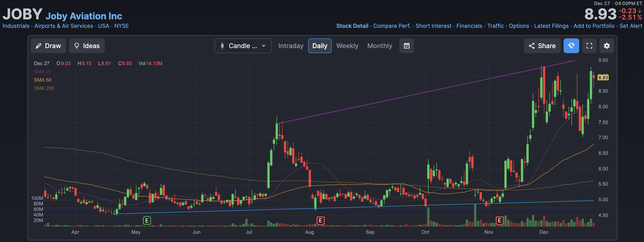Open the Ideas panel
Image resolution: width=644 pixels, height=242 pixels.
point(87,46)
